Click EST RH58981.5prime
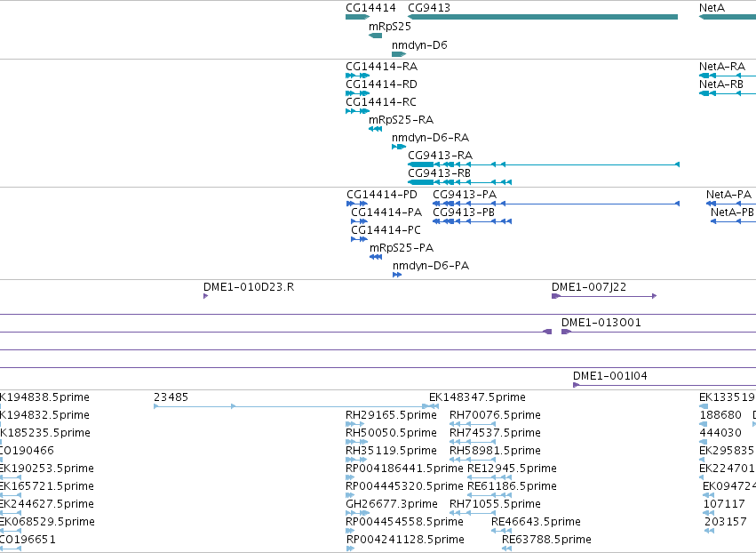 495,451
